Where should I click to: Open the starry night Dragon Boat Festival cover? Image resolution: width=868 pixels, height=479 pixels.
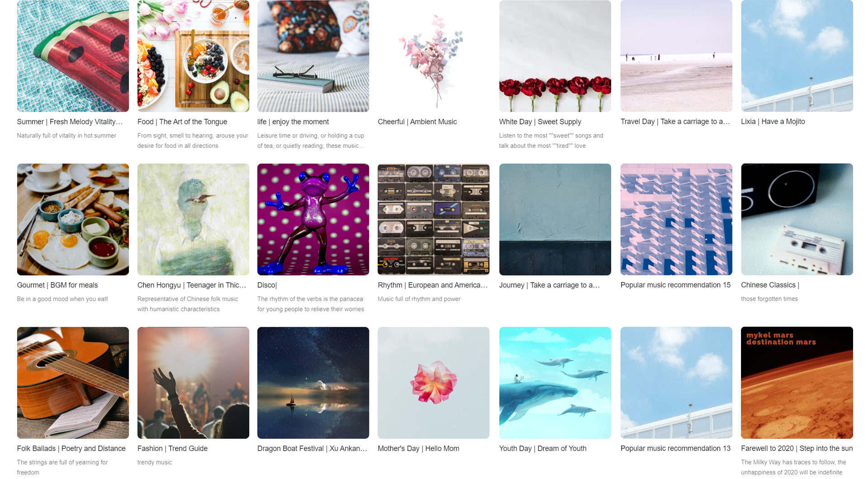(313, 383)
